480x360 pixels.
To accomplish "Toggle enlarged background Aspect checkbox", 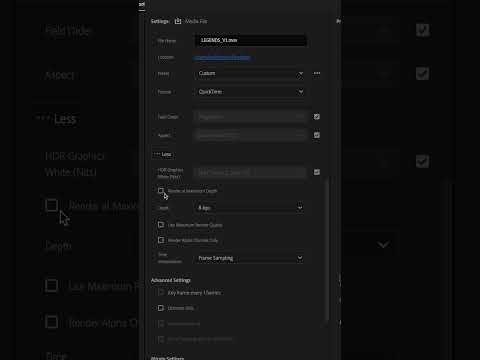I will tap(422, 73).
